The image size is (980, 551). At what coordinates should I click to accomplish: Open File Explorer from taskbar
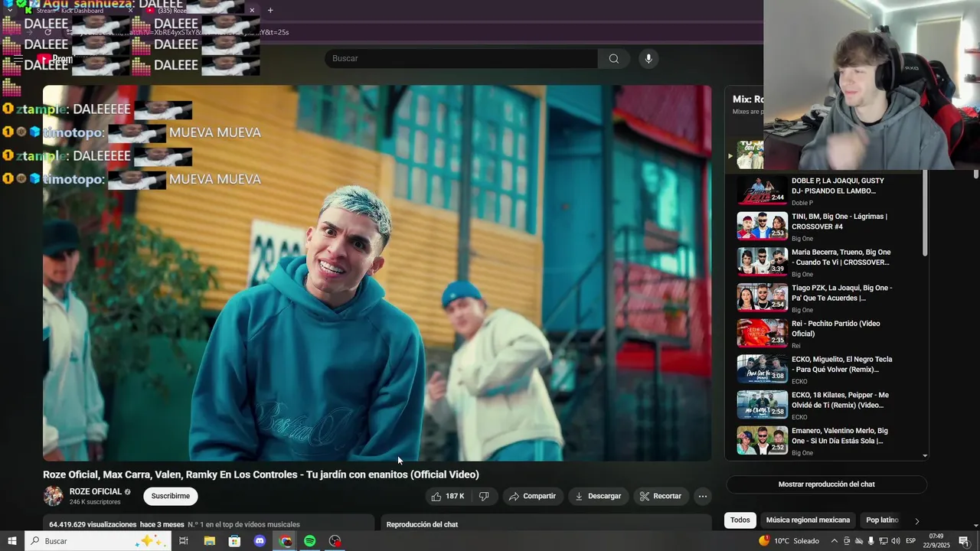209,541
